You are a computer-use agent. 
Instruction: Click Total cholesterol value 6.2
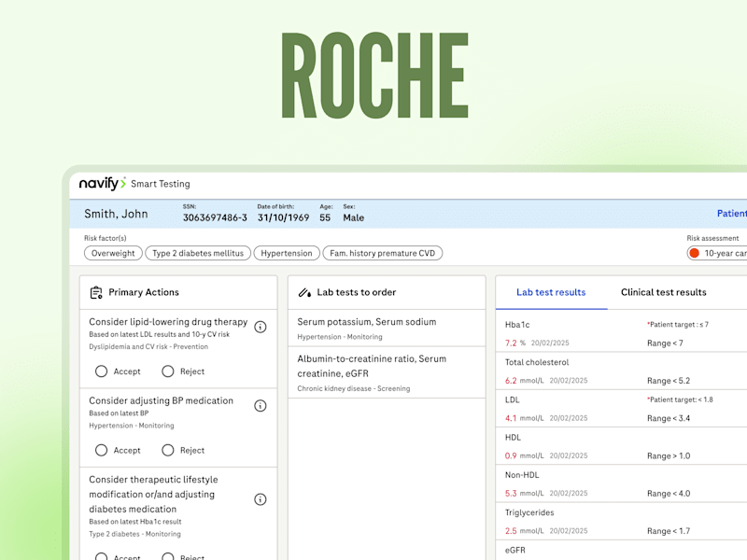point(511,381)
